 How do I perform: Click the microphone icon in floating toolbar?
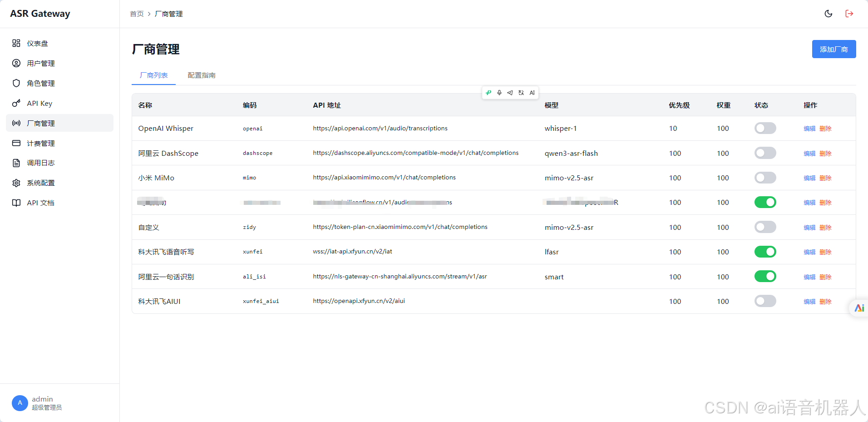click(499, 93)
